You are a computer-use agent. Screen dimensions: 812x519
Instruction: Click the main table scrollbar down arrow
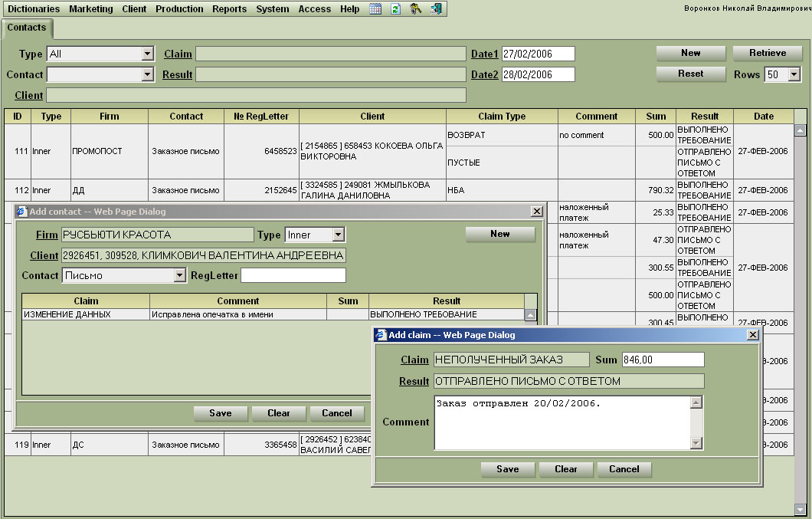click(800, 509)
